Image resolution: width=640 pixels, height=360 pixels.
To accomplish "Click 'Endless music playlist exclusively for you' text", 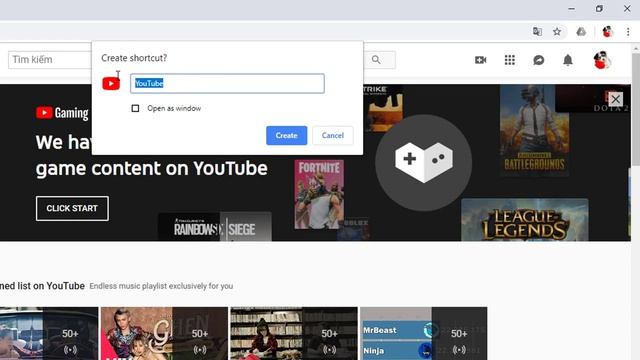I will click(x=161, y=286).
